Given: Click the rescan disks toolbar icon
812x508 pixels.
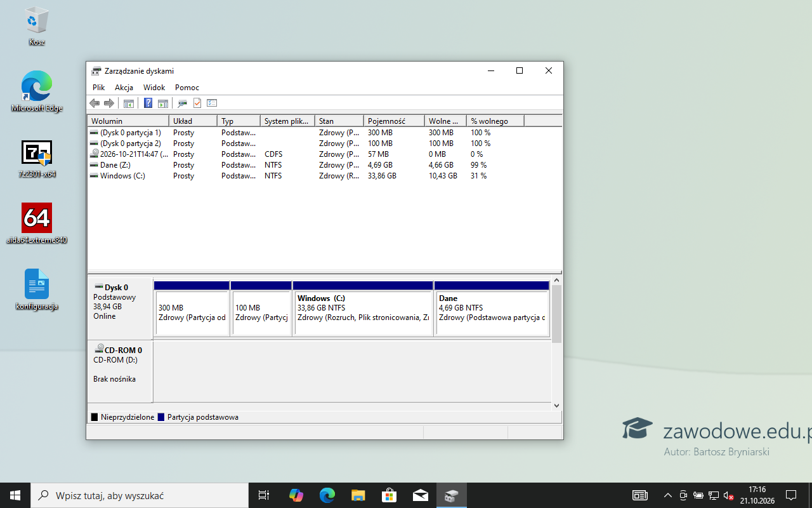Looking at the screenshot, I should (182, 103).
